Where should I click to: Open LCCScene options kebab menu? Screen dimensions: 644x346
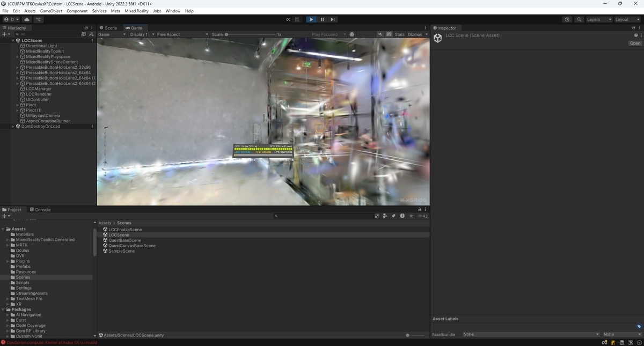92,40
